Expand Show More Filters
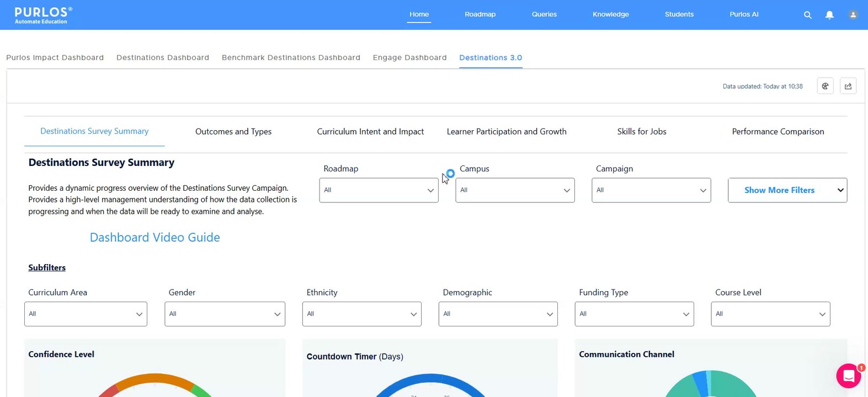 (x=787, y=190)
